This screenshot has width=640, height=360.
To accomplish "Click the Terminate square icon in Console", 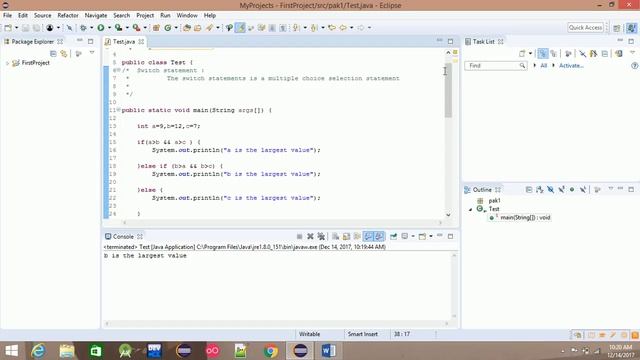I will coord(299,236).
